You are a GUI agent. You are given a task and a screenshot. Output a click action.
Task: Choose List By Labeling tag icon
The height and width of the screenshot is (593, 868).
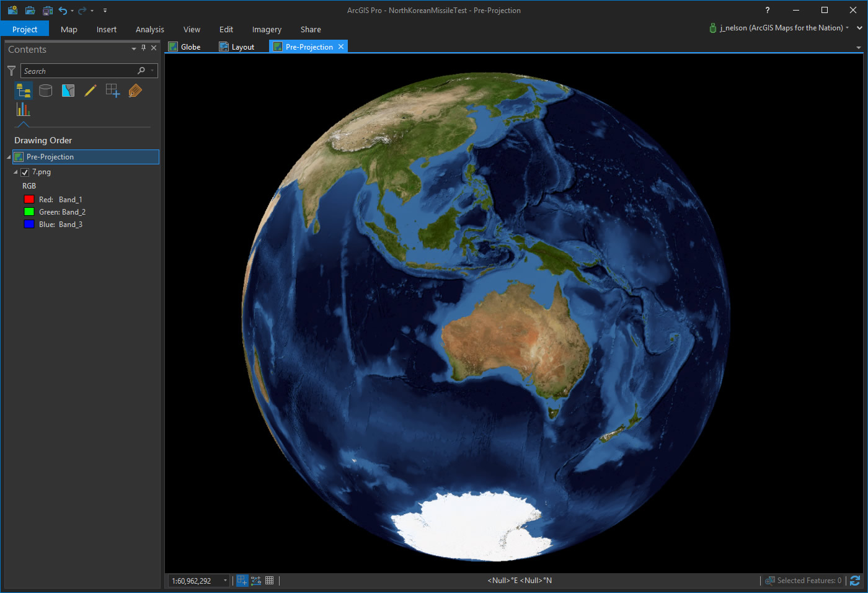point(135,91)
